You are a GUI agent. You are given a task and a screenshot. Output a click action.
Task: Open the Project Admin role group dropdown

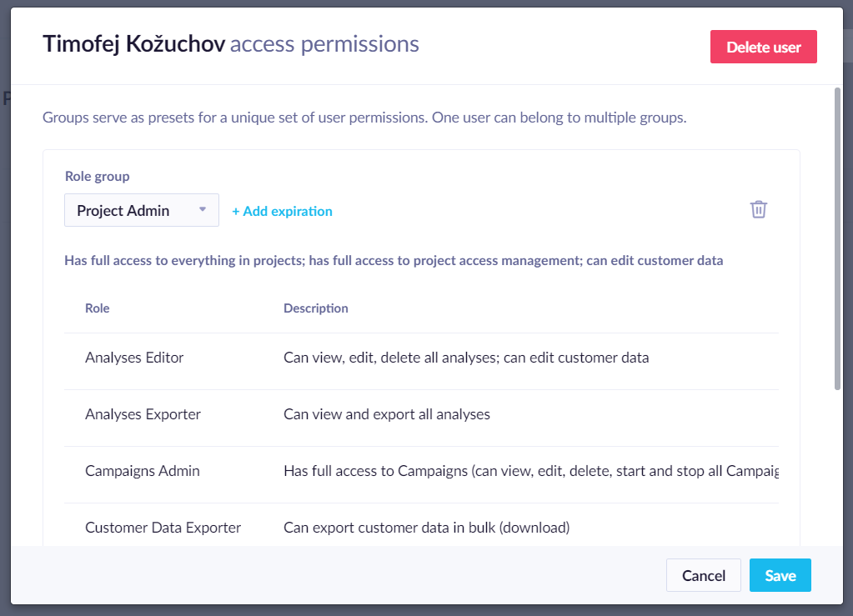142,210
